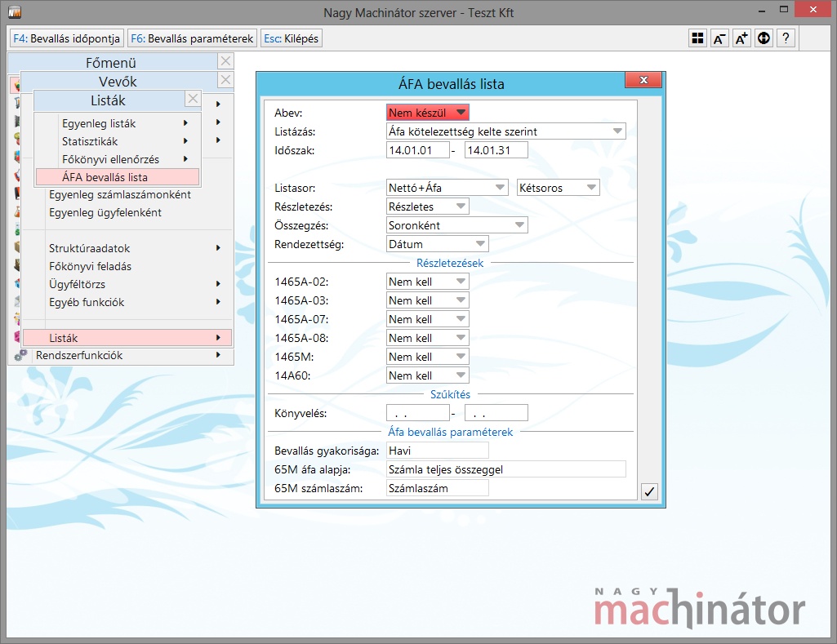Confirm the dialog with the checkmark icon
This screenshot has height=644, width=837.
(x=649, y=491)
